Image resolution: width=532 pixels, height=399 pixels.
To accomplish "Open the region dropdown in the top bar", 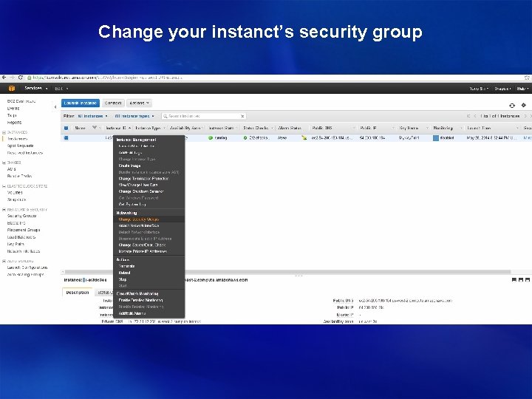I will point(502,89).
